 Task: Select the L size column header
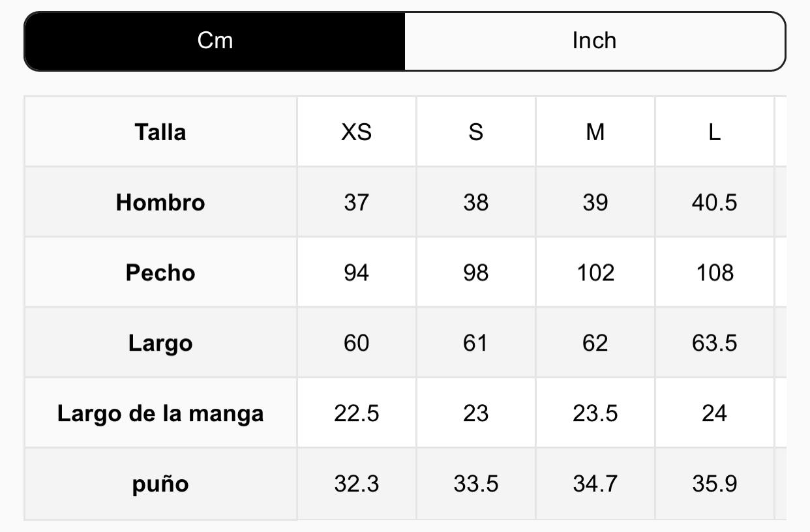(x=714, y=132)
